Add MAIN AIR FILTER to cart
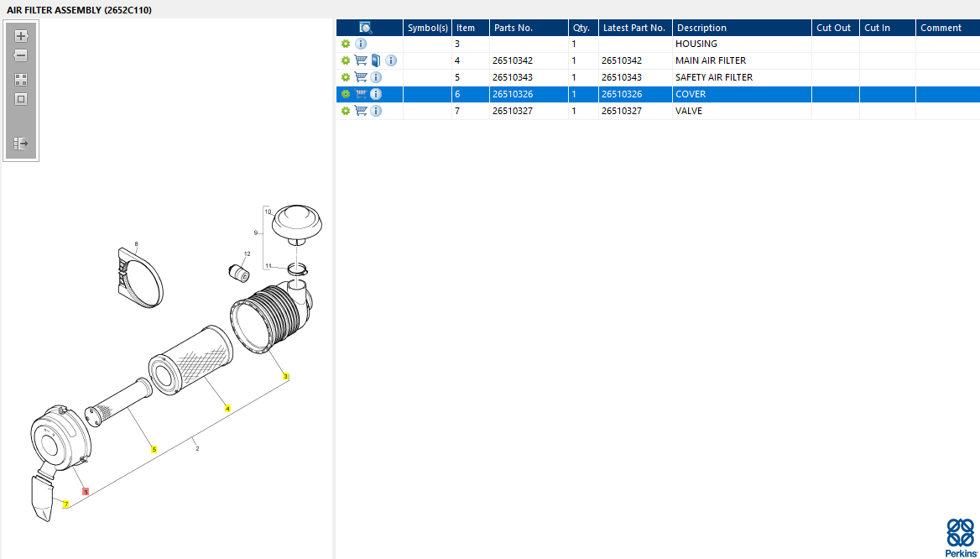The image size is (980, 559). coord(361,60)
